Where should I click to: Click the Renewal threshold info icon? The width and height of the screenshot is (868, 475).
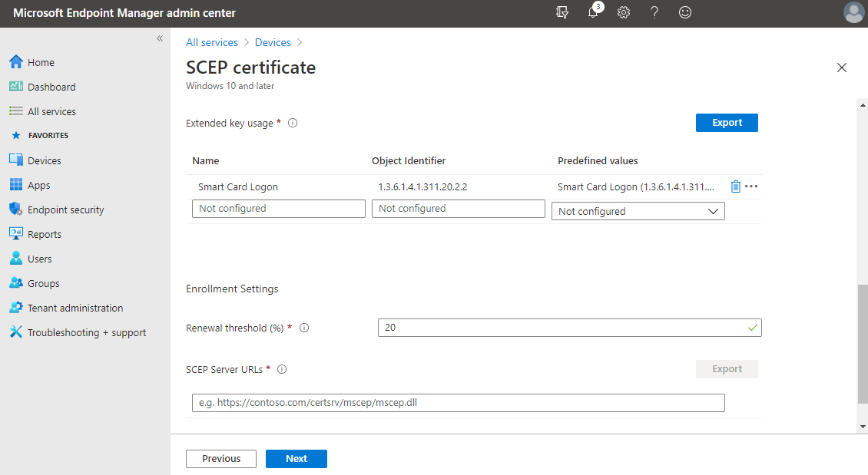(304, 328)
